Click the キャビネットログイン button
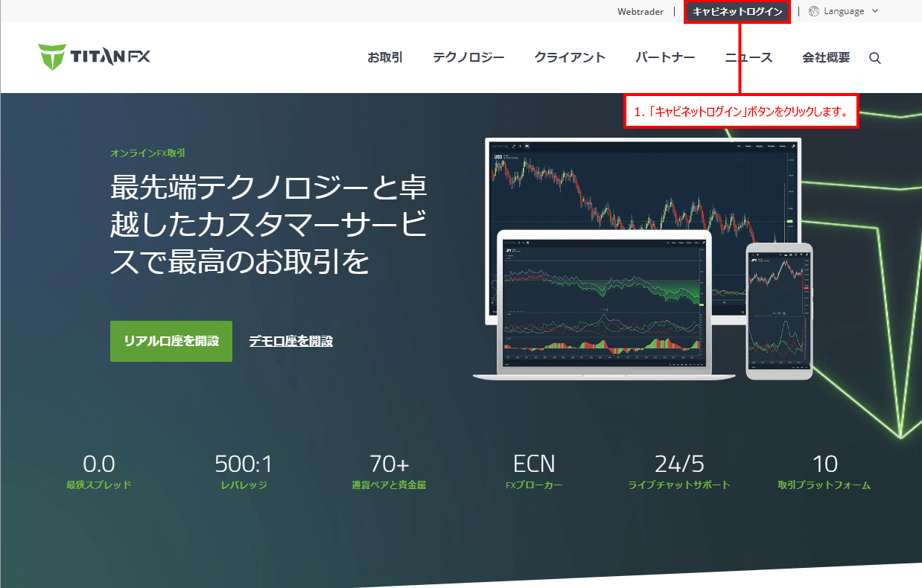The width and height of the screenshot is (922, 588). 737,11
